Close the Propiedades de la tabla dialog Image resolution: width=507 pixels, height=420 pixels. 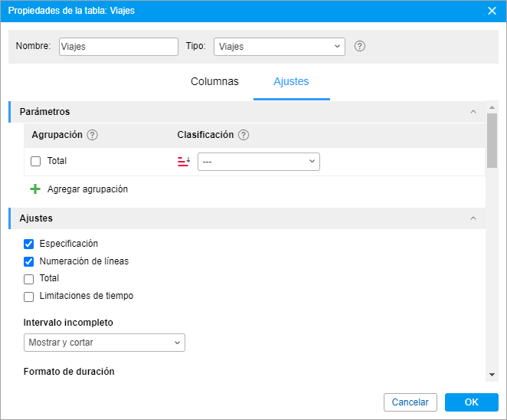coord(492,11)
